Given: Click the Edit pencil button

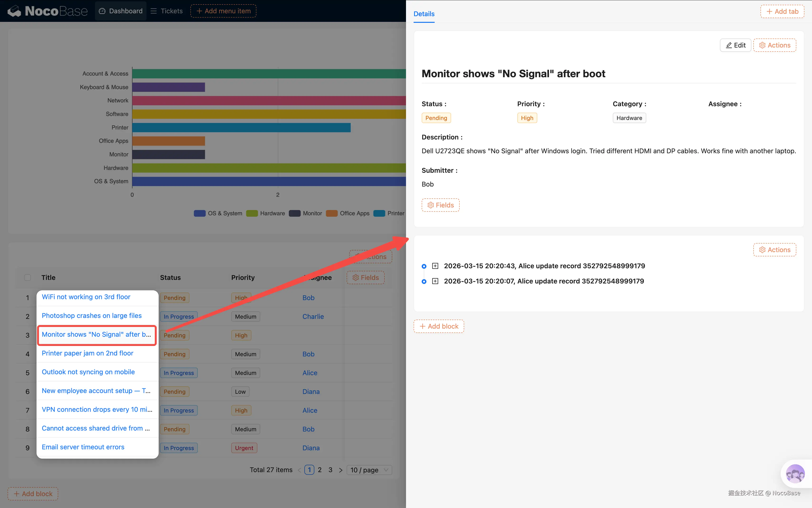Looking at the screenshot, I should [x=735, y=45].
